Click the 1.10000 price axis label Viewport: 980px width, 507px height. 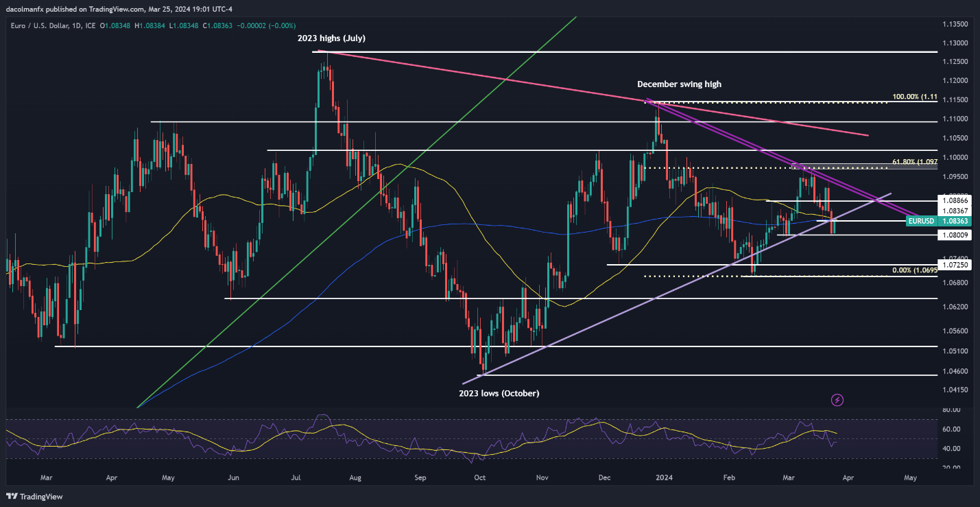(x=955, y=158)
